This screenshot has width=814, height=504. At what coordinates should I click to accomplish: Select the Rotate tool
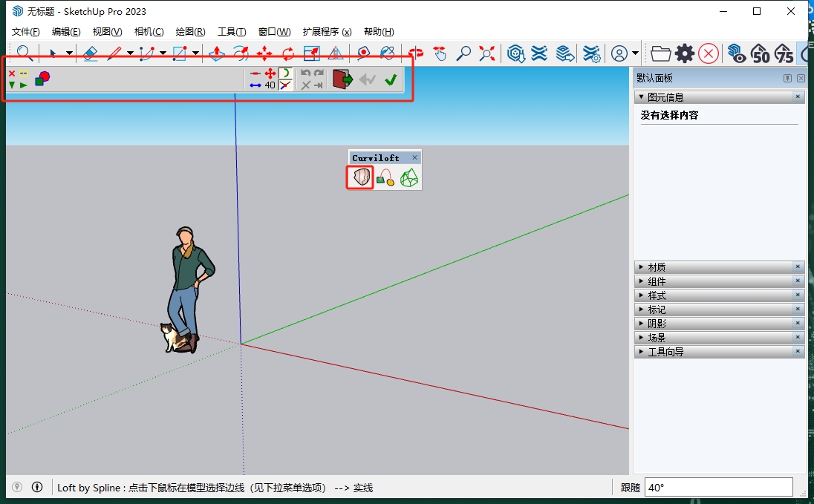pos(288,53)
